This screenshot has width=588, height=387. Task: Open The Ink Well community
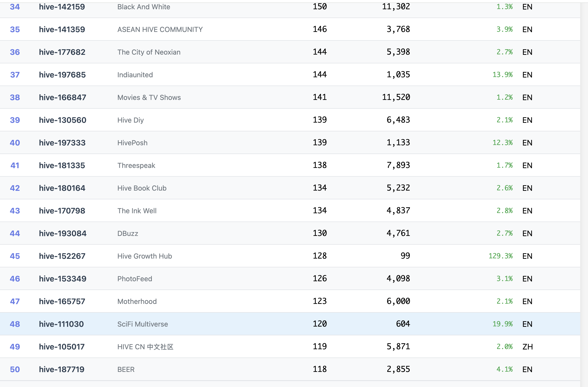click(137, 211)
